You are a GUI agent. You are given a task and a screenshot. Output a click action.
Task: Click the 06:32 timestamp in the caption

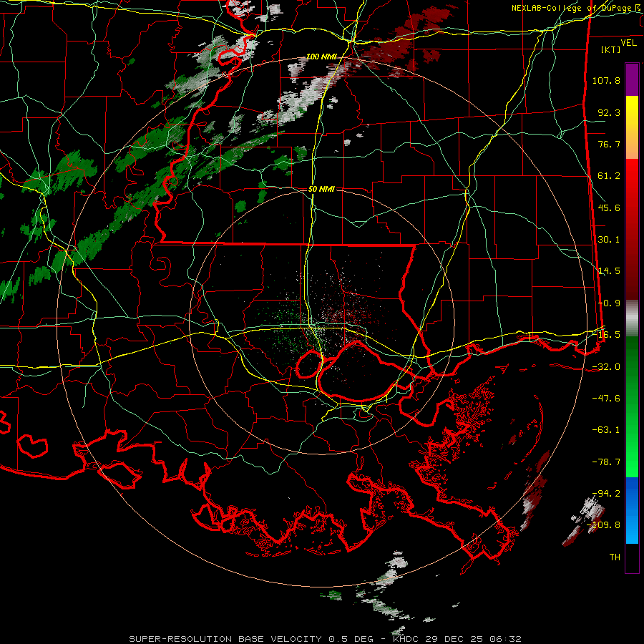[x=507, y=639]
